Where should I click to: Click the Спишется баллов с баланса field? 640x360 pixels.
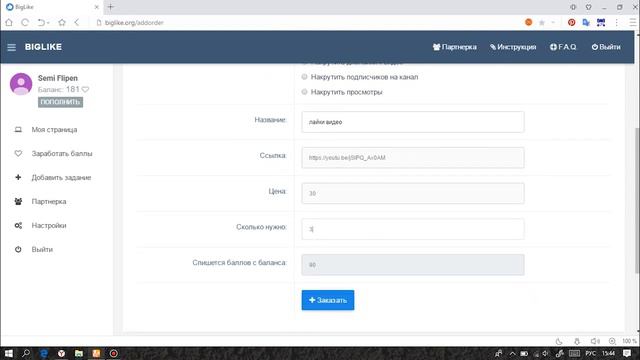coord(413,264)
